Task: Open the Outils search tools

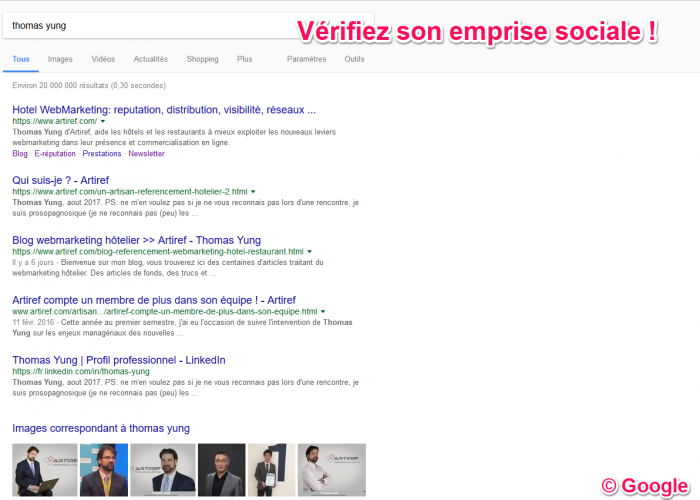Action: tap(354, 59)
